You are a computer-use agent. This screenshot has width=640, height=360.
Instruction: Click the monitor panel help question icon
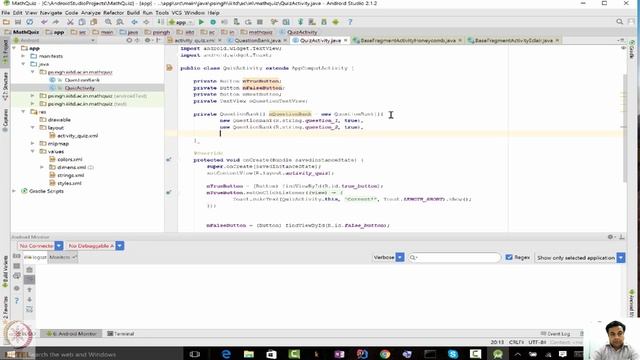(x=17, y=301)
